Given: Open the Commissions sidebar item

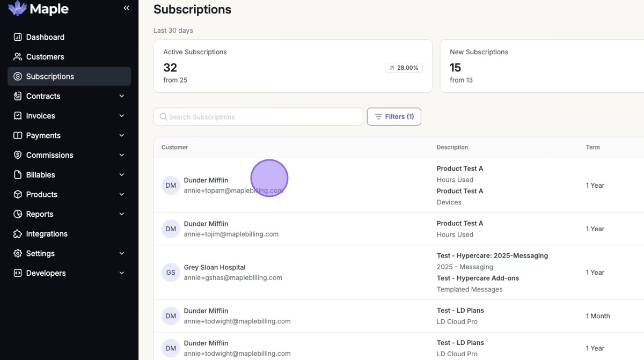Looking at the screenshot, I should pyautogui.click(x=49, y=155).
